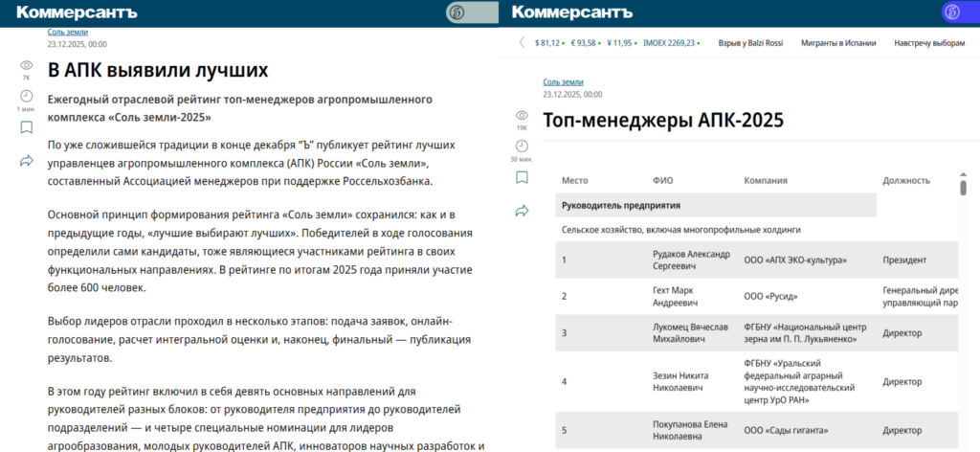The width and height of the screenshot is (980, 452).
Task: Click the name Лукомец Вячеслав Михайлович
Action: (x=690, y=333)
